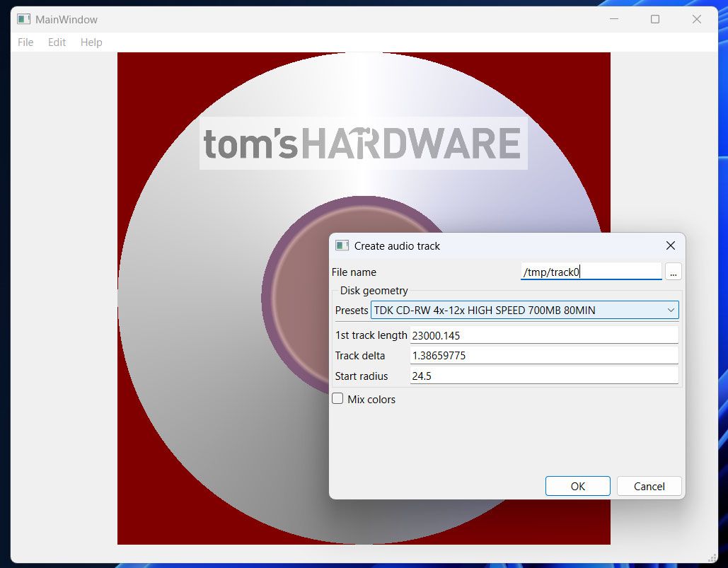Expand the TDK CD-RW preset combo box arrow
The height and width of the screenshot is (568, 728).
(671, 310)
